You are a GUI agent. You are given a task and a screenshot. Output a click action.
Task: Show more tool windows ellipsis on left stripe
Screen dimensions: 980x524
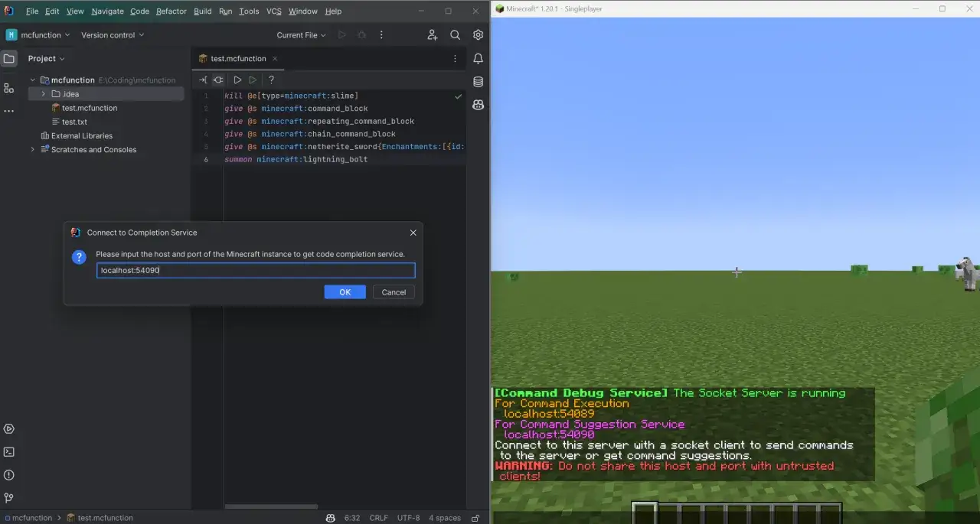click(x=9, y=111)
